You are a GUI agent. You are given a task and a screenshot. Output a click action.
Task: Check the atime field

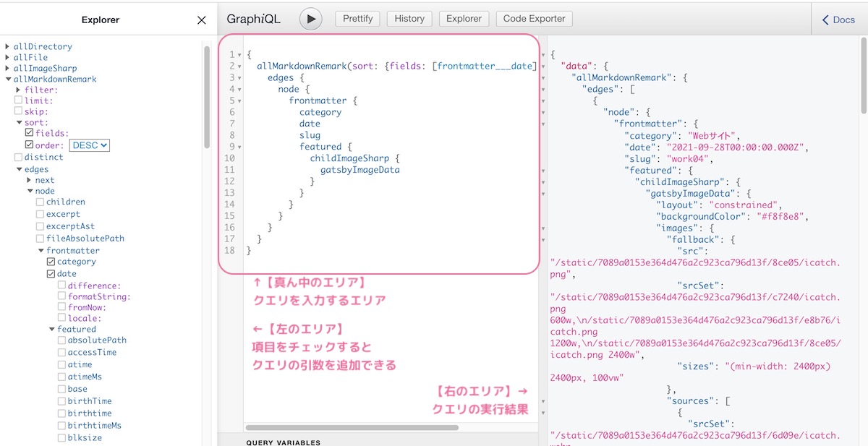click(62, 364)
